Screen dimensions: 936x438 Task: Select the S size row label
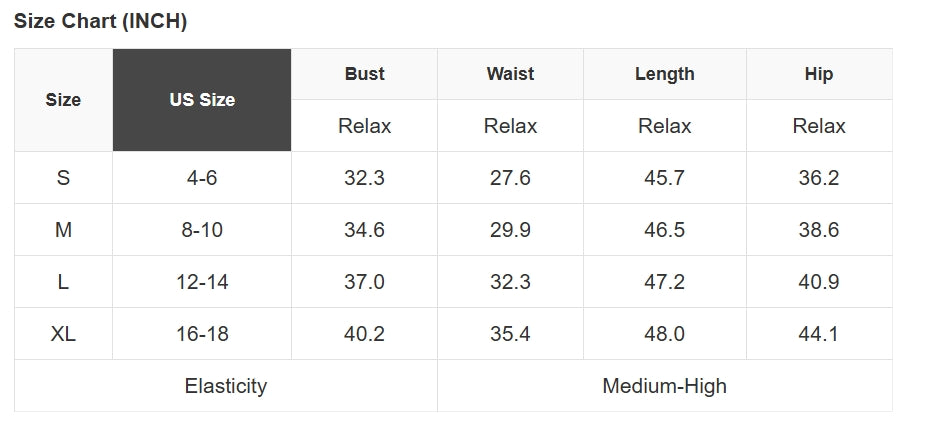[x=63, y=178]
